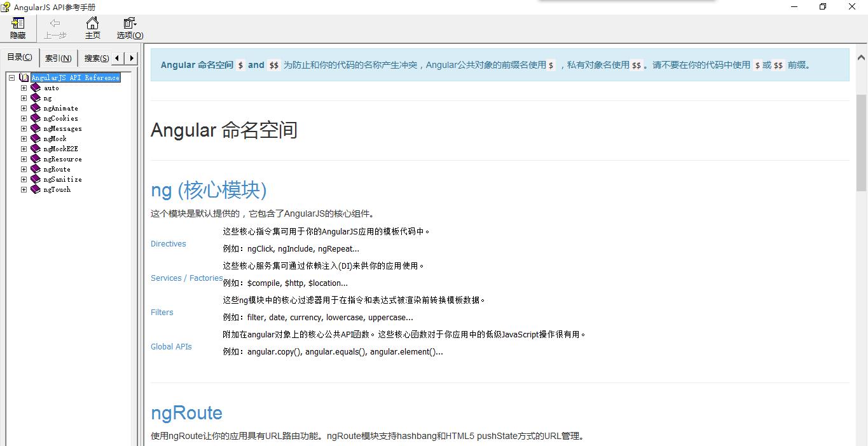Open the Services / Factories link
Screen dimensions: 868x446
(186, 278)
